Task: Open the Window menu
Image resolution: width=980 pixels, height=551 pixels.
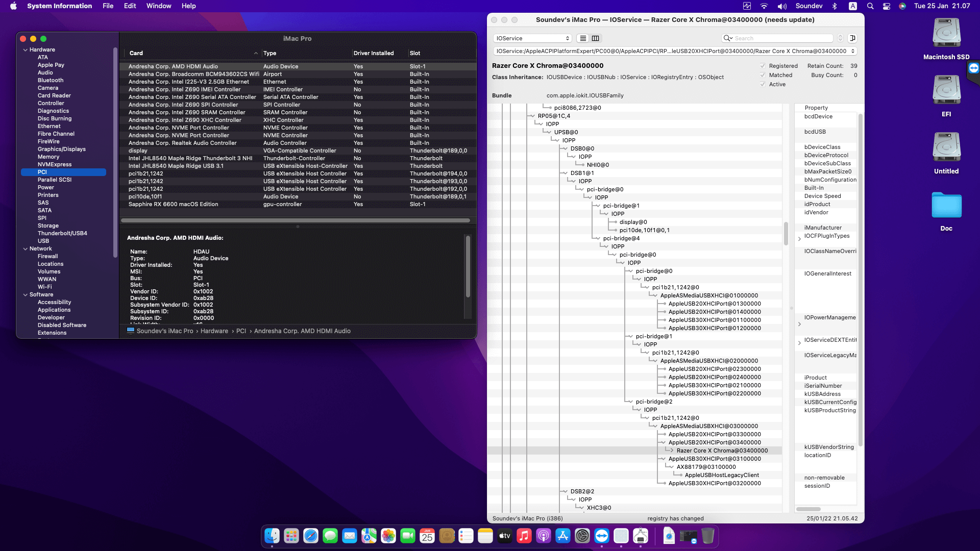Action: point(159,6)
